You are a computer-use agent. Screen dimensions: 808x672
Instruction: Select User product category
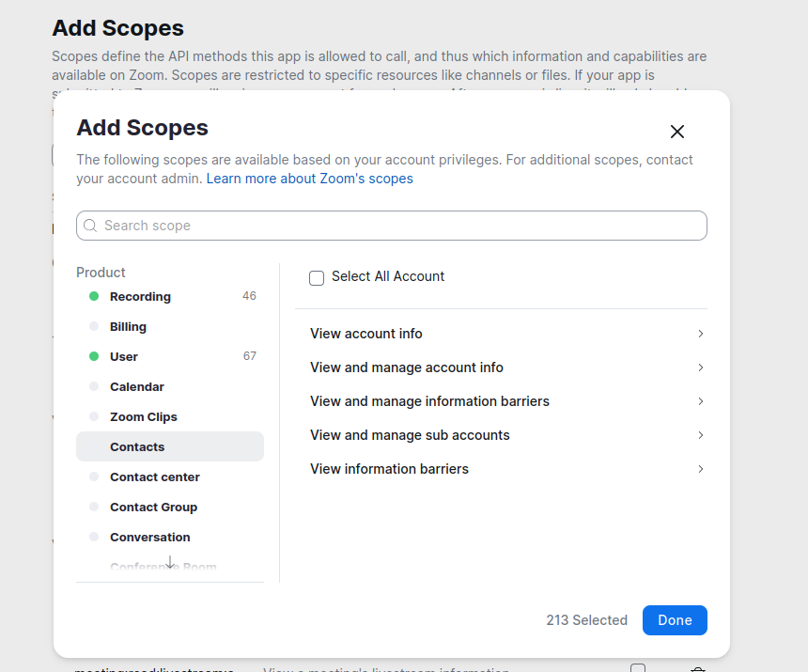pyautogui.click(x=170, y=356)
